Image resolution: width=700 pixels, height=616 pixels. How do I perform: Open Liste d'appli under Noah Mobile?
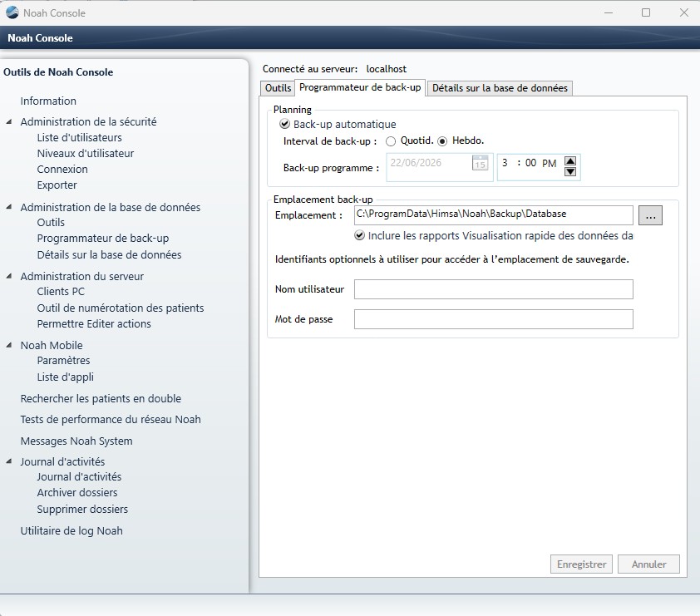[65, 377]
